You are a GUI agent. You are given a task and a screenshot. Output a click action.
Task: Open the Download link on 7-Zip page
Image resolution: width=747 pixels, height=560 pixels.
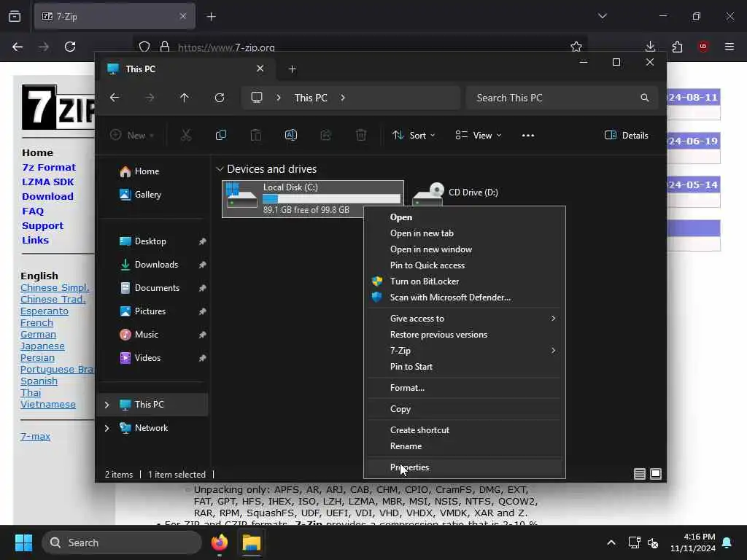click(x=47, y=196)
